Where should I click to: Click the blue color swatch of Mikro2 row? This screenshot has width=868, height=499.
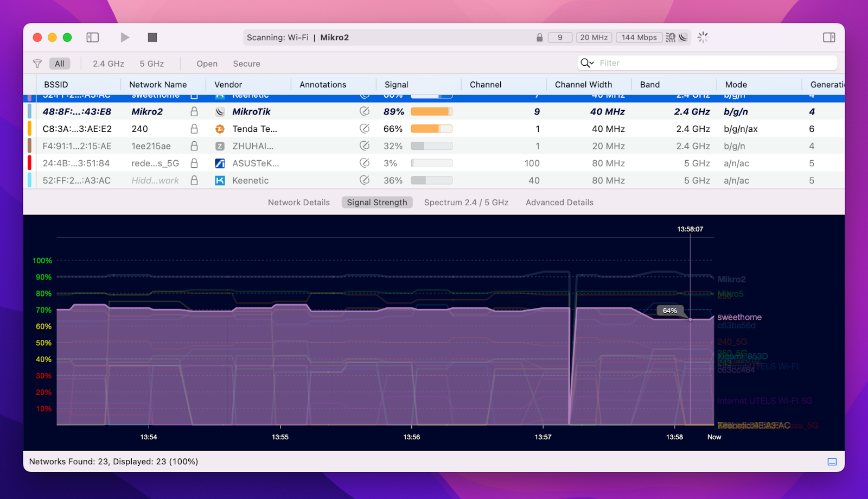pos(29,111)
